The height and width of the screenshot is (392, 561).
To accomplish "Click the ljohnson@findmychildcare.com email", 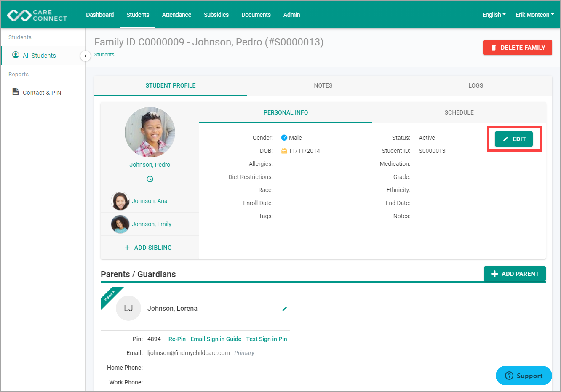I will [189, 353].
